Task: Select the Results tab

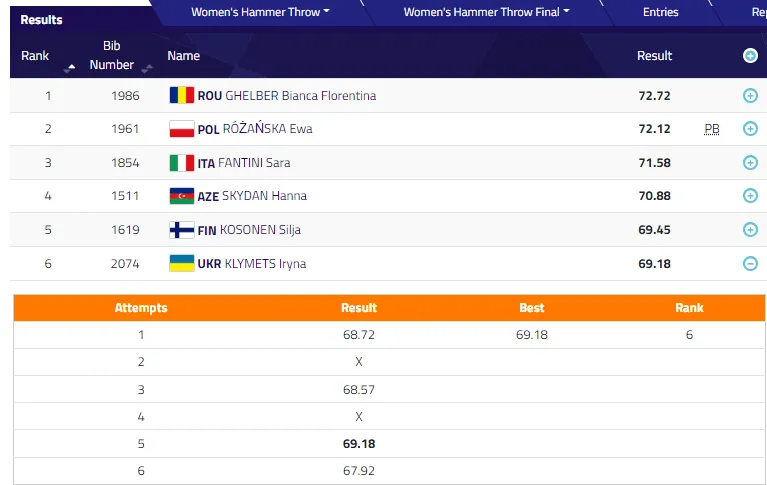Action: pyautogui.click(x=41, y=19)
